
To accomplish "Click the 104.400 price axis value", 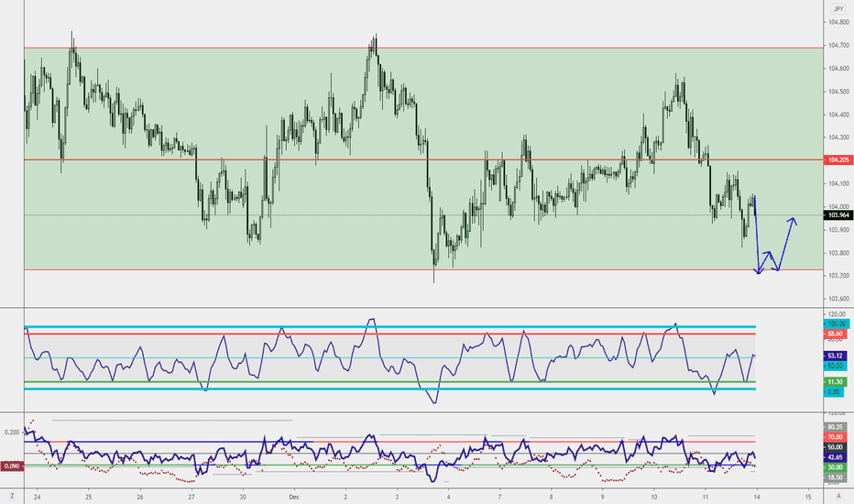I will (x=838, y=115).
